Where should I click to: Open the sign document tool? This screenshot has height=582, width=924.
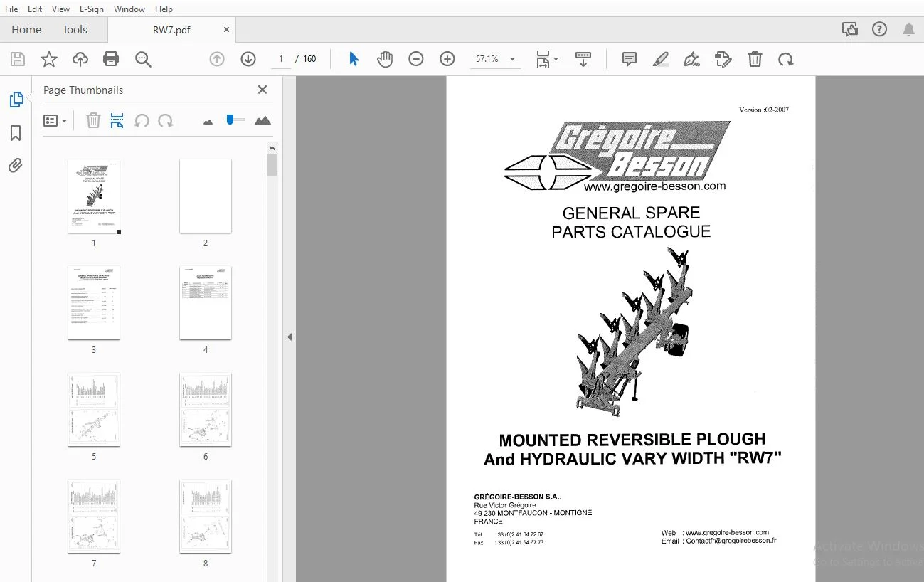(x=692, y=59)
